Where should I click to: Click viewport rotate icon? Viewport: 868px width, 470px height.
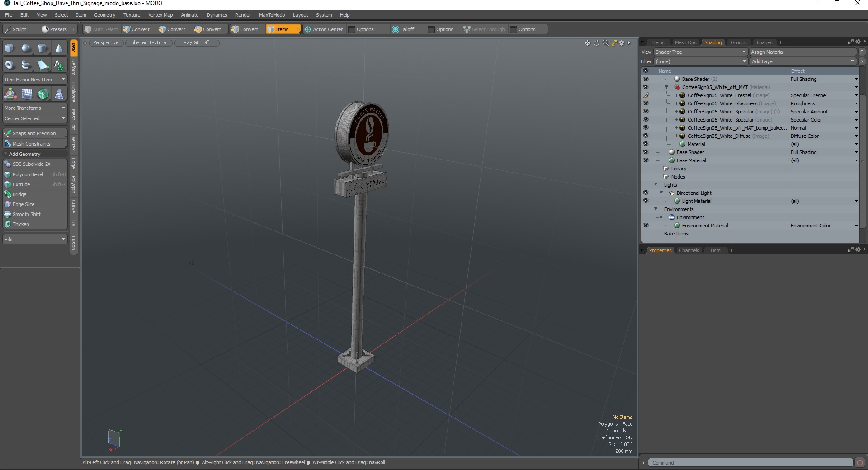click(596, 43)
